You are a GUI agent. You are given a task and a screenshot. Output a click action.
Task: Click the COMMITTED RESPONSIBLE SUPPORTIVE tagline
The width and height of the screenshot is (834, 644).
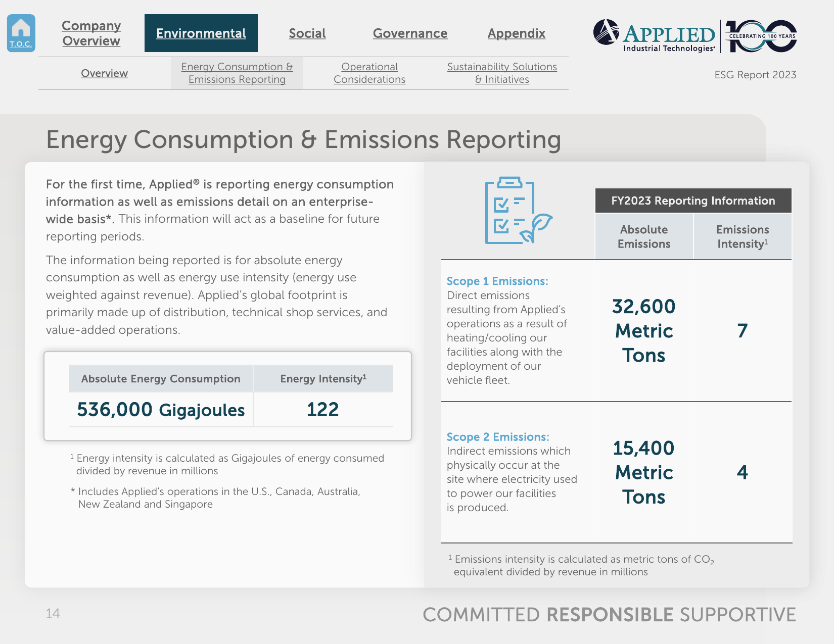tap(610, 615)
